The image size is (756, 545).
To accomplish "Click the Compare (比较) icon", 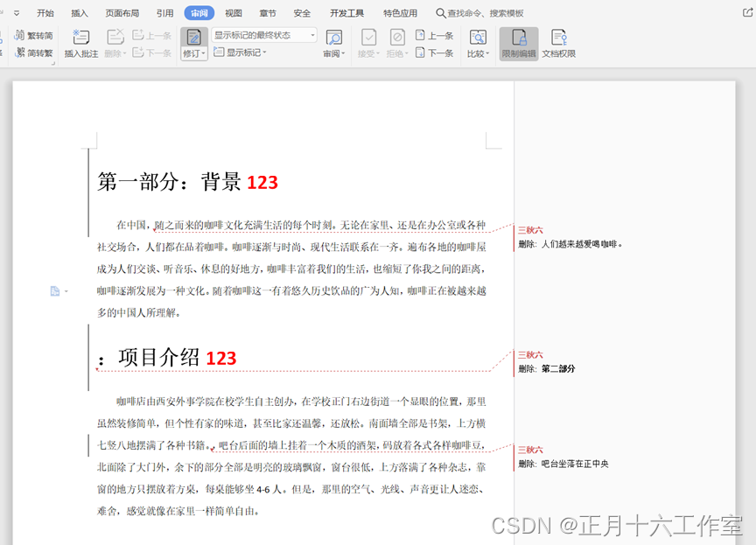I will click(477, 38).
